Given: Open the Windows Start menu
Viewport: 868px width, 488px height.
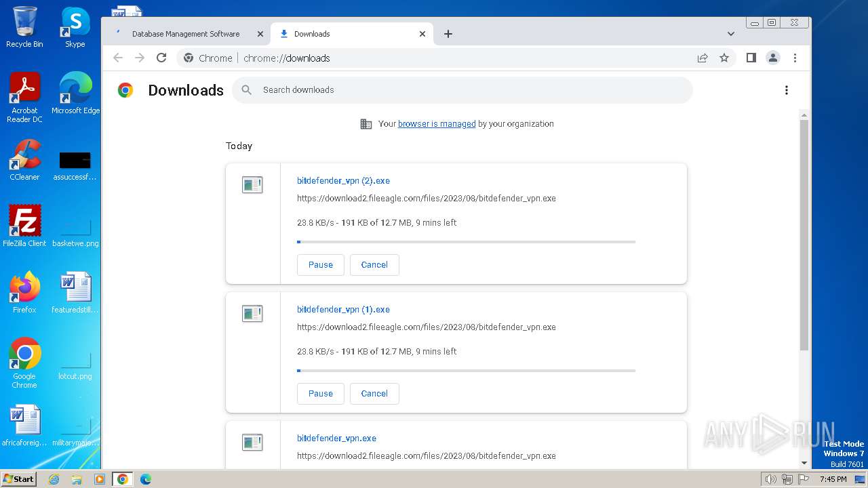Looking at the screenshot, I should 19,479.
